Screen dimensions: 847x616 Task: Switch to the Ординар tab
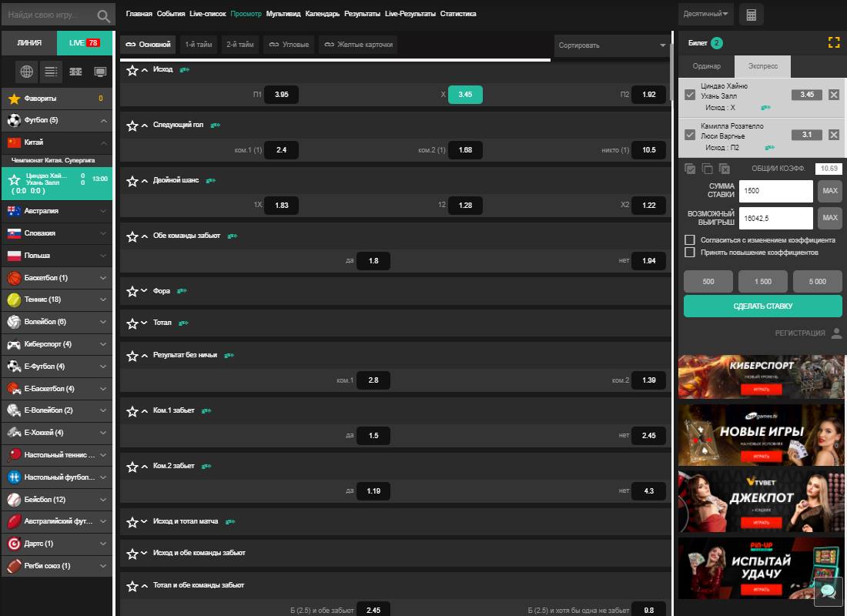tap(706, 66)
